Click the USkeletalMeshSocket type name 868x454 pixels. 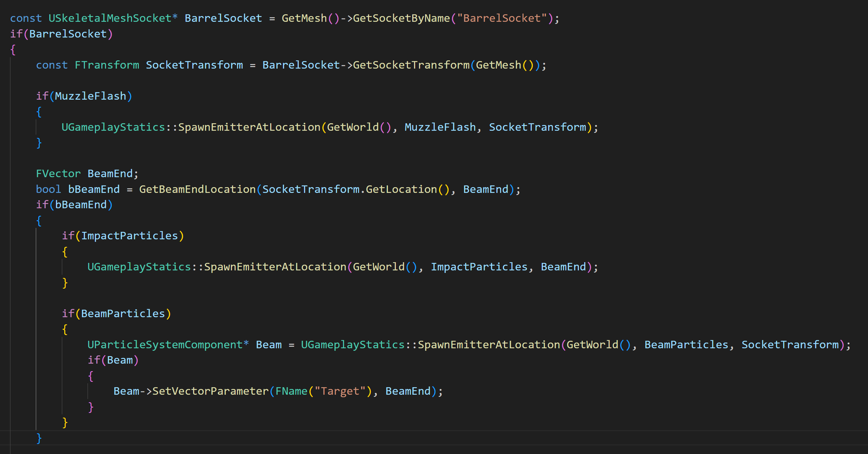pyautogui.click(x=110, y=18)
